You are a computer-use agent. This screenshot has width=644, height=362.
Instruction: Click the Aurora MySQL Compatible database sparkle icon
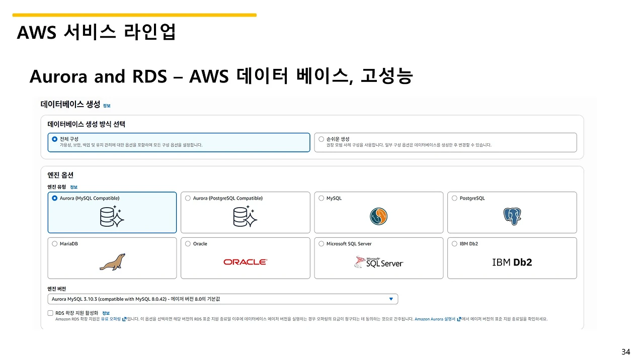[112, 216]
